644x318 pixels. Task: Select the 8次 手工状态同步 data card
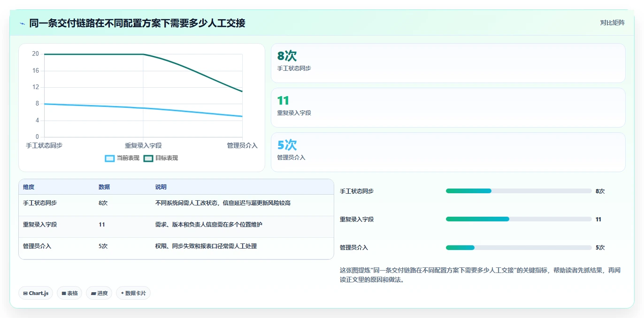click(448, 63)
